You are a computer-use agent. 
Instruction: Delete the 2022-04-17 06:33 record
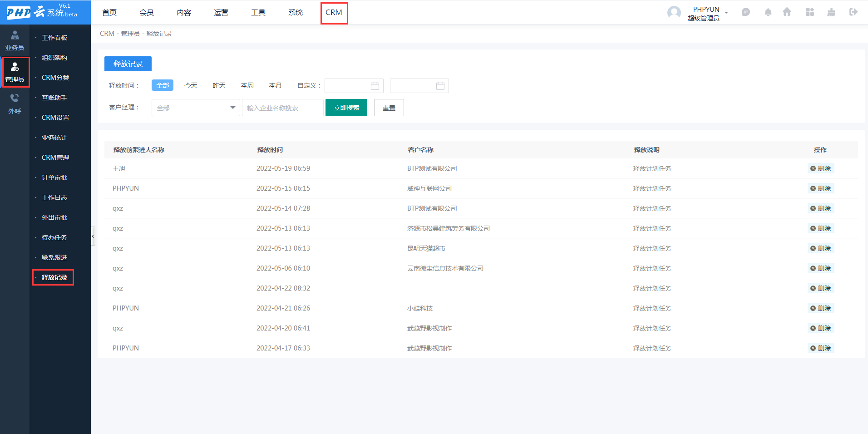[821, 348]
